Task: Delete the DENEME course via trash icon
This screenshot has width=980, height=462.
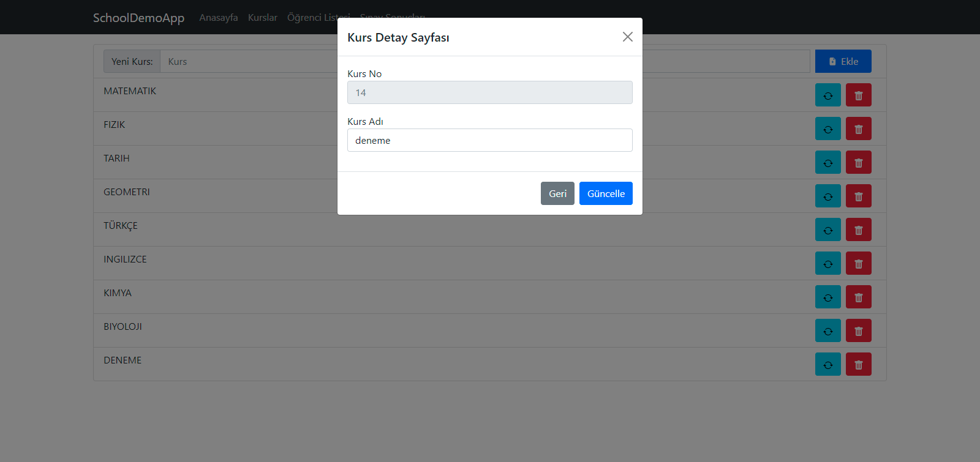Action: click(858, 364)
